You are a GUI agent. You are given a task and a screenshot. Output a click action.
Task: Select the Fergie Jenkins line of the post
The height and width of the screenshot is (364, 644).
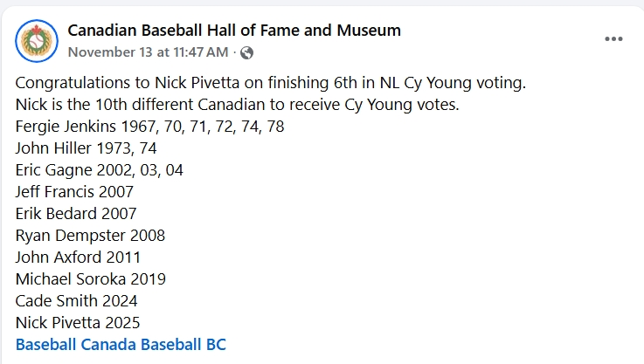[x=150, y=127]
